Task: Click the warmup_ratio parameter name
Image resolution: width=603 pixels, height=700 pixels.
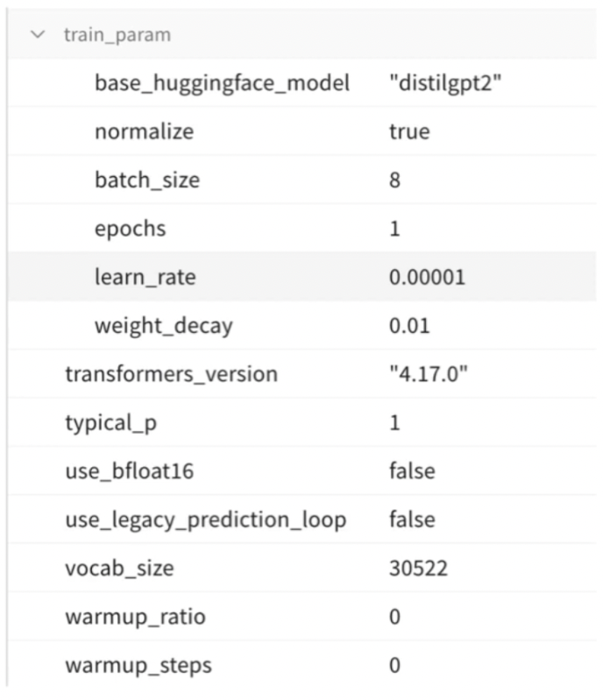Action: click(135, 617)
